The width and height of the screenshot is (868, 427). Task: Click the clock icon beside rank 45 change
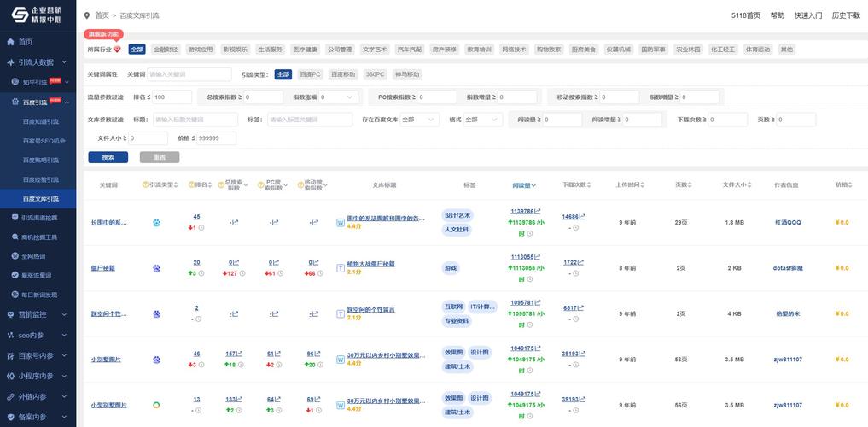pos(201,228)
